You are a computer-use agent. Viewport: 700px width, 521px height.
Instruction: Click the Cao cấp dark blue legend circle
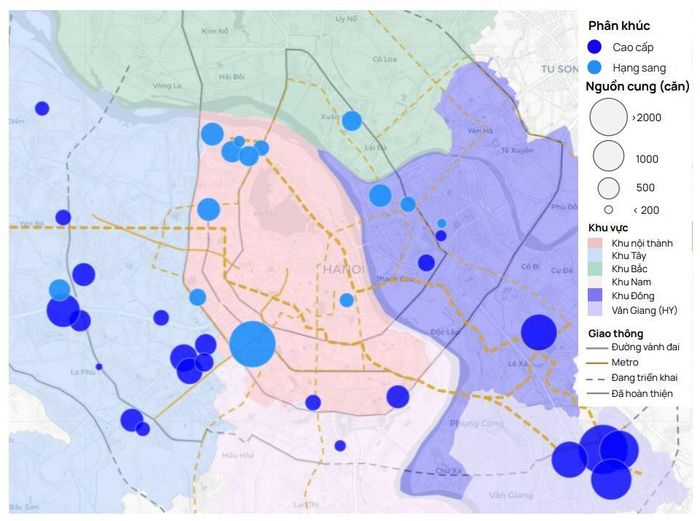pyautogui.click(x=594, y=47)
